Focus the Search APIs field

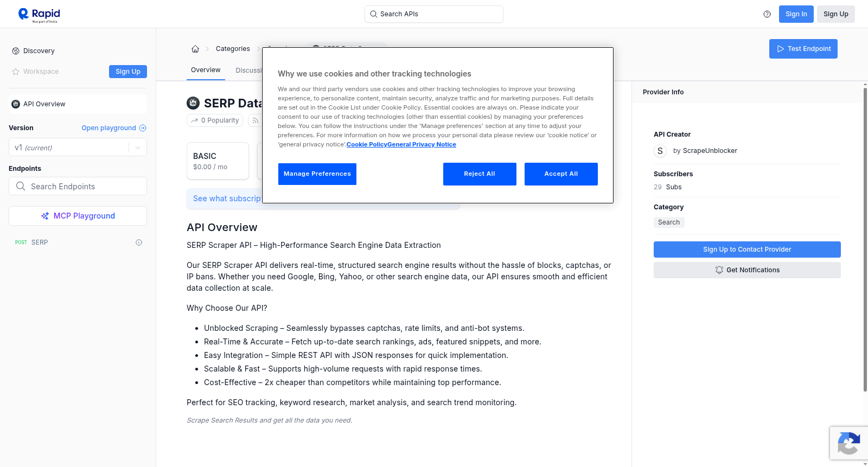pos(434,14)
